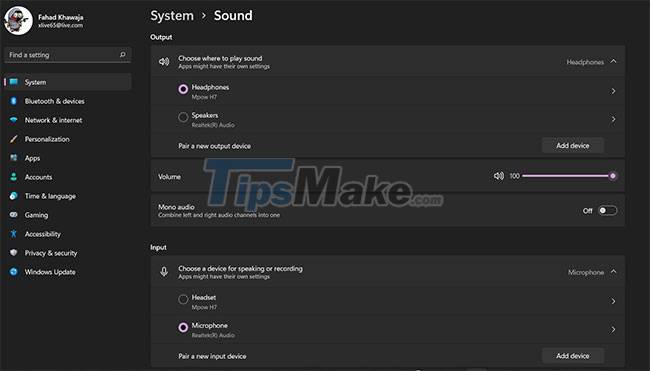Select Speakers Realtek Audio radio button

[183, 117]
